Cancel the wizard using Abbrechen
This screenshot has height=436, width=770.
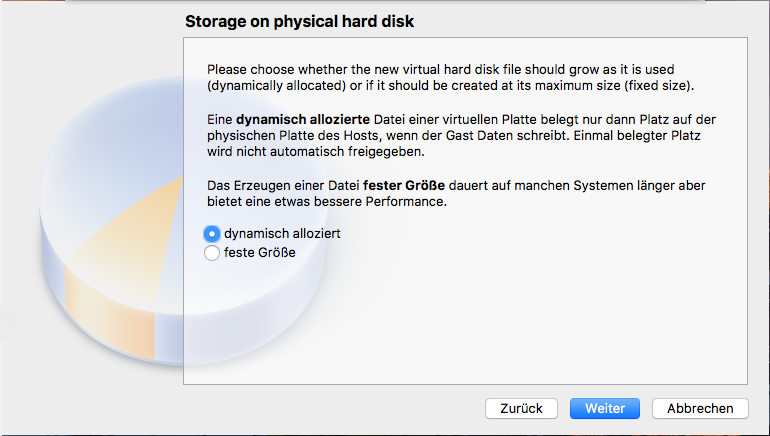click(700, 408)
